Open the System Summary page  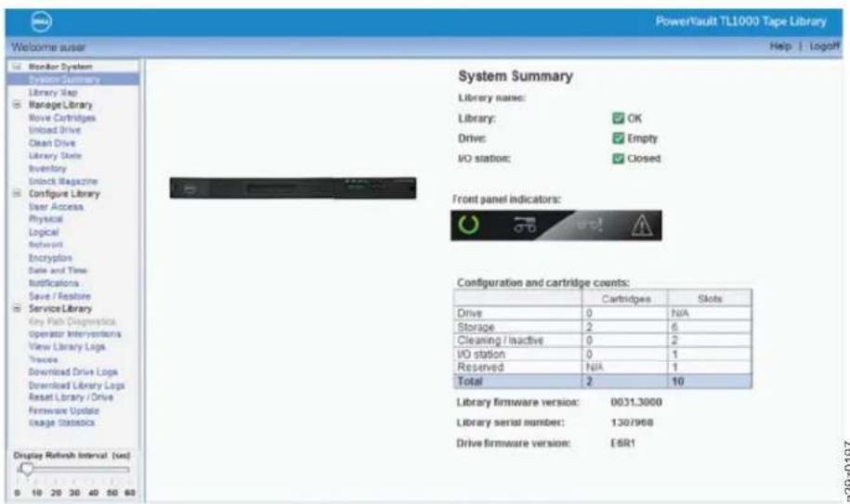pyautogui.click(x=64, y=80)
